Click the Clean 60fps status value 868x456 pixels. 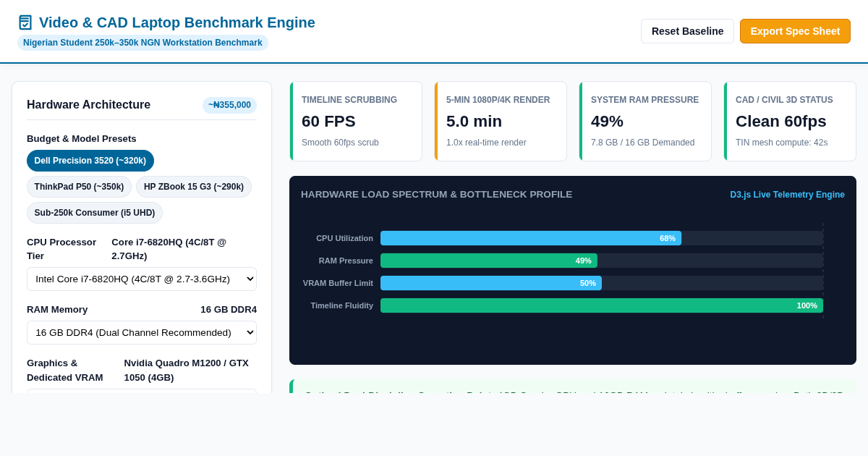[x=780, y=121]
